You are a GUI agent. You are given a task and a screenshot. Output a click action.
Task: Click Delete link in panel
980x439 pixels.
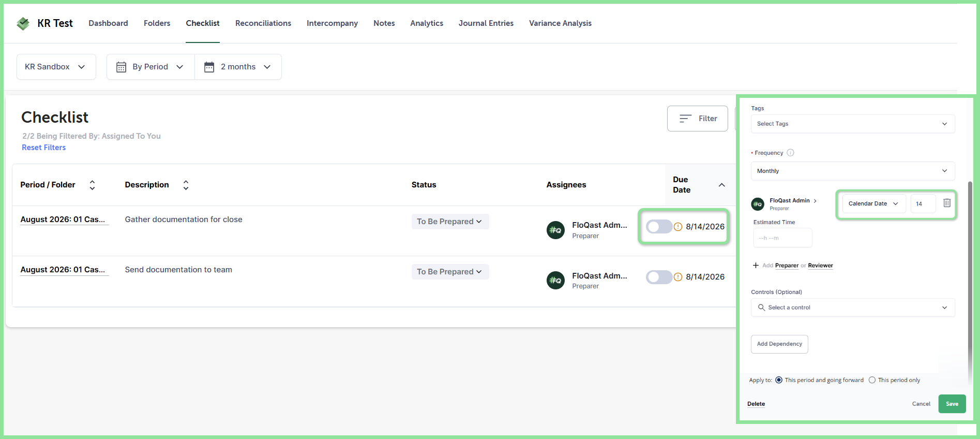(x=756, y=404)
